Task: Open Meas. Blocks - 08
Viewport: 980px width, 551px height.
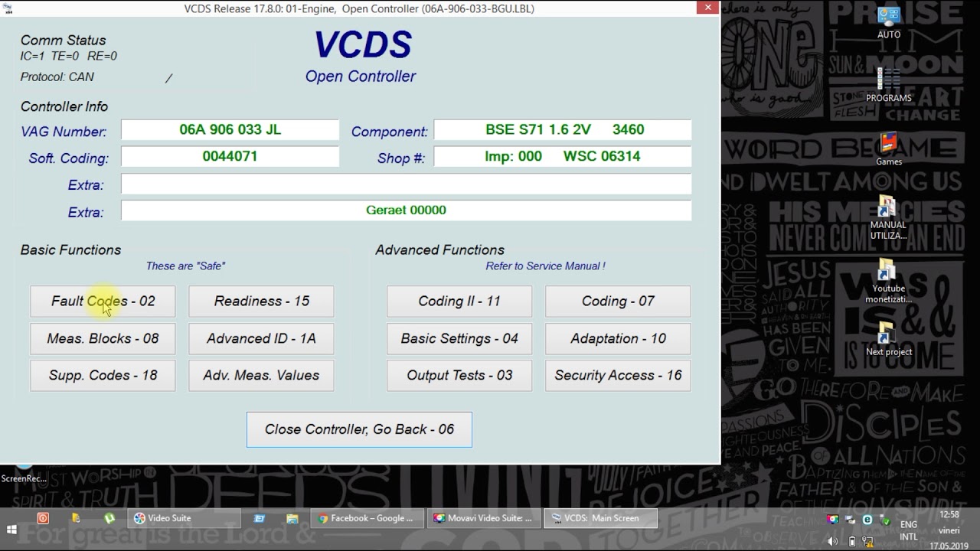Action: tap(103, 338)
